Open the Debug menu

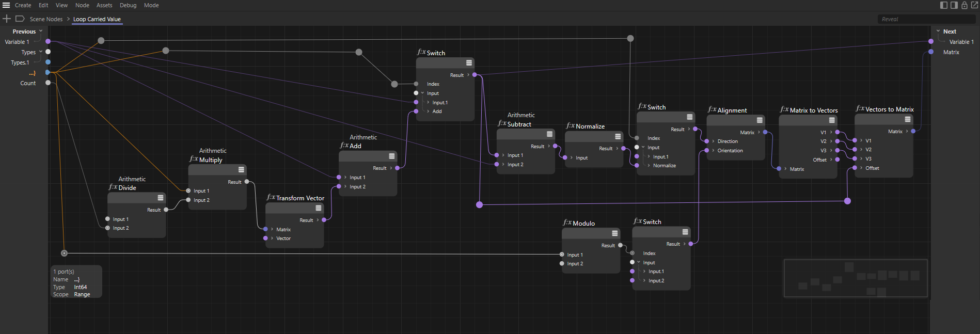tap(128, 5)
